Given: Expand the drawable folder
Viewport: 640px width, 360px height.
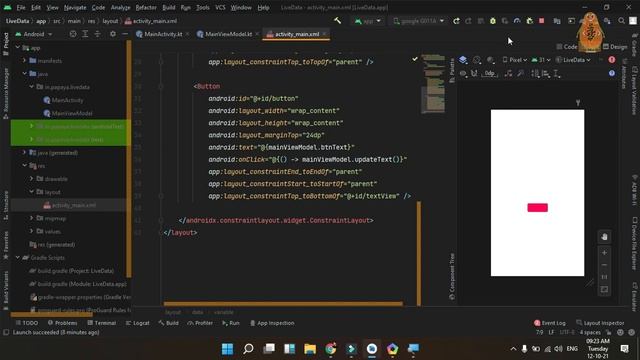Looking at the screenshot, I should (x=31, y=178).
